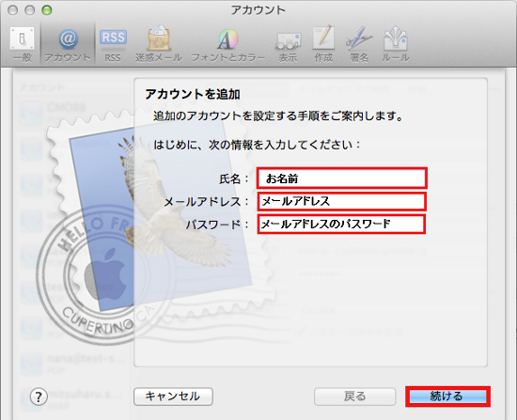Click the help question mark button
517x420 pixels.
coord(39,397)
